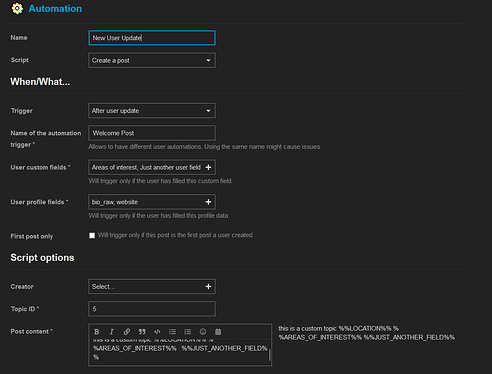The image size is (492, 374).
Task: Click the Post content label
Action: pos(32,332)
